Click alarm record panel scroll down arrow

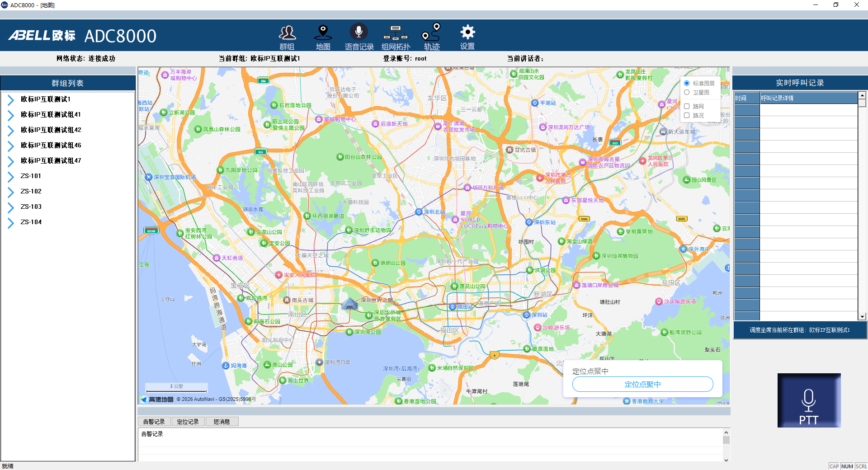[726, 460]
